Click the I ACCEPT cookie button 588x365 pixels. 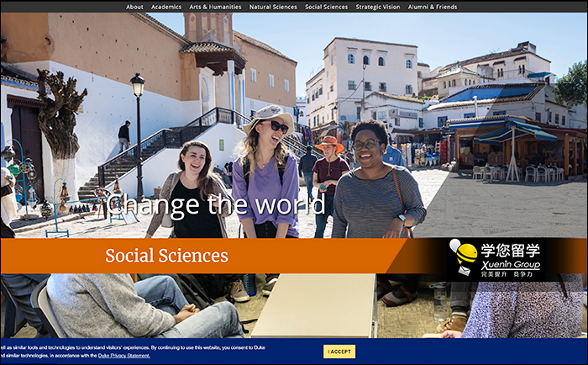coord(339,352)
